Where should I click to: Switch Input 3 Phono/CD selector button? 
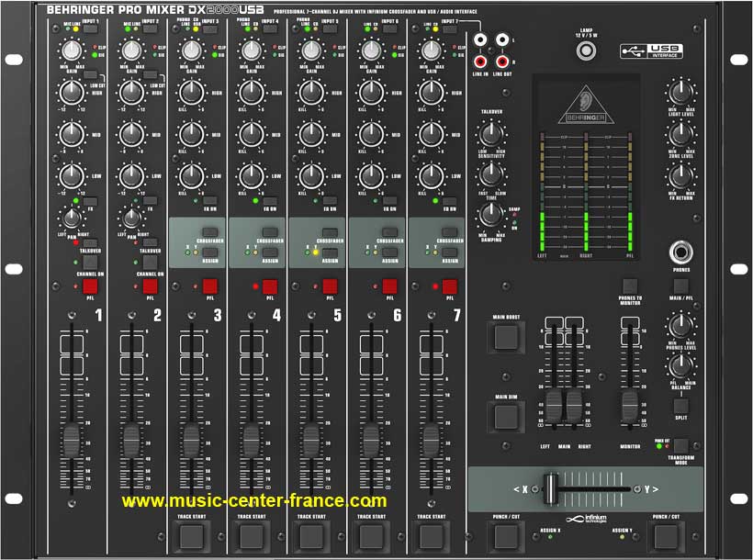(x=210, y=29)
